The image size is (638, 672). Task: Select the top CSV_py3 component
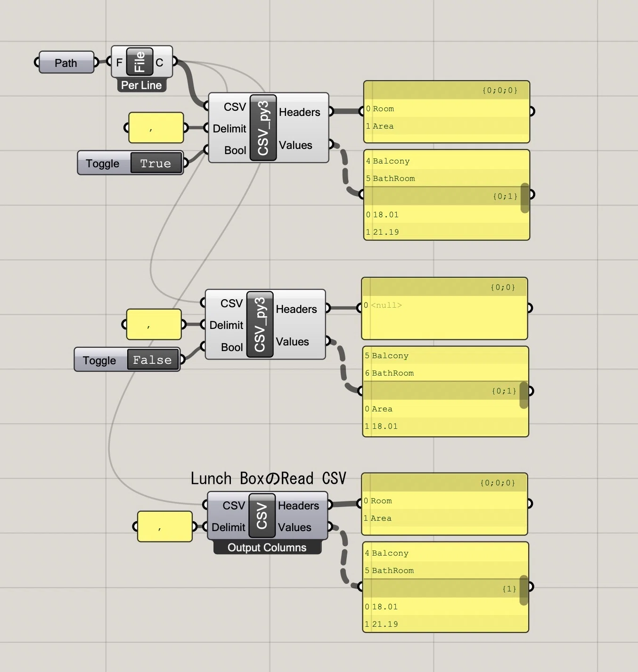(263, 128)
